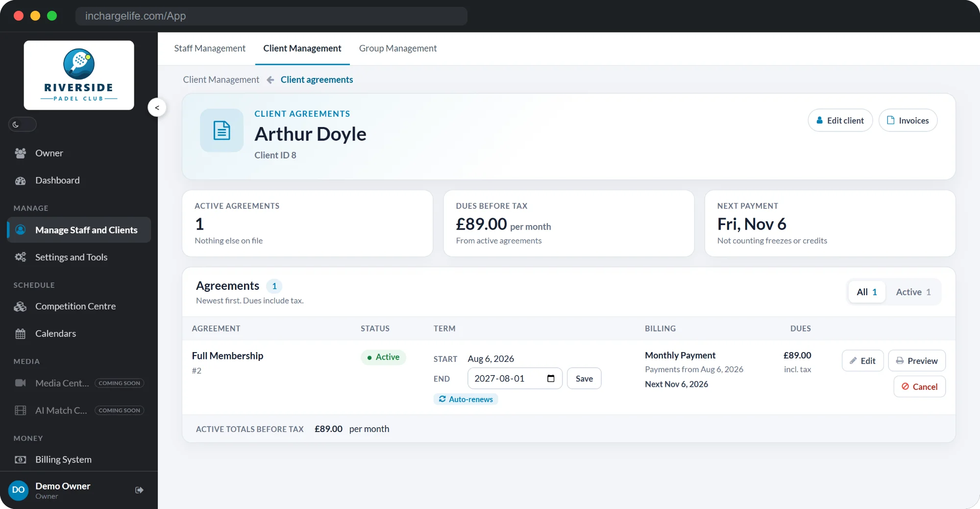This screenshot has height=509, width=980.
Task: Select the Client Management tab
Action: [302, 49]
